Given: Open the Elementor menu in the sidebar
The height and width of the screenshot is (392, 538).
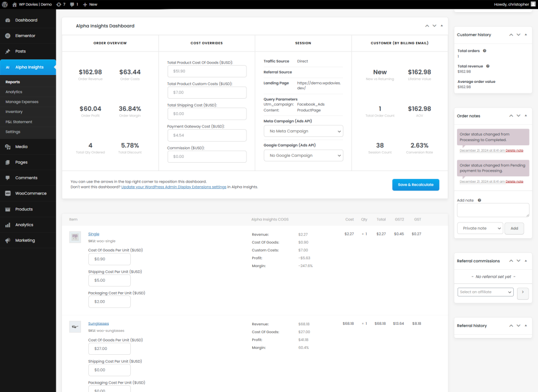Looking at the screenshot, I should point(9,36).
